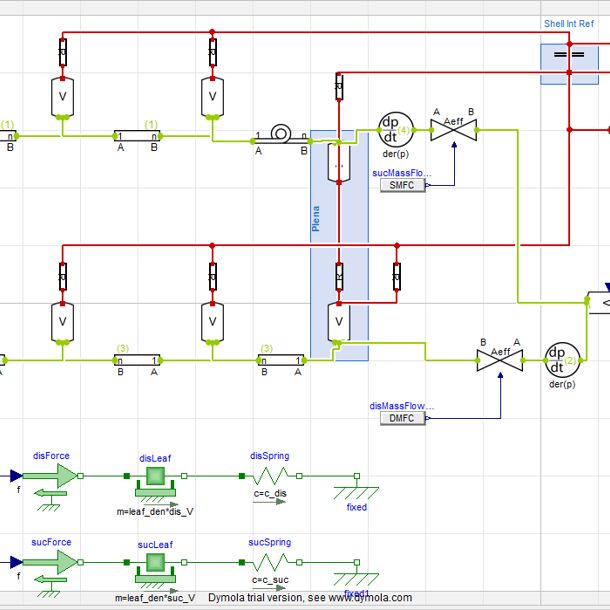Click the Plena label text
The height and width of the screenshot is (610, 610).
317,219
